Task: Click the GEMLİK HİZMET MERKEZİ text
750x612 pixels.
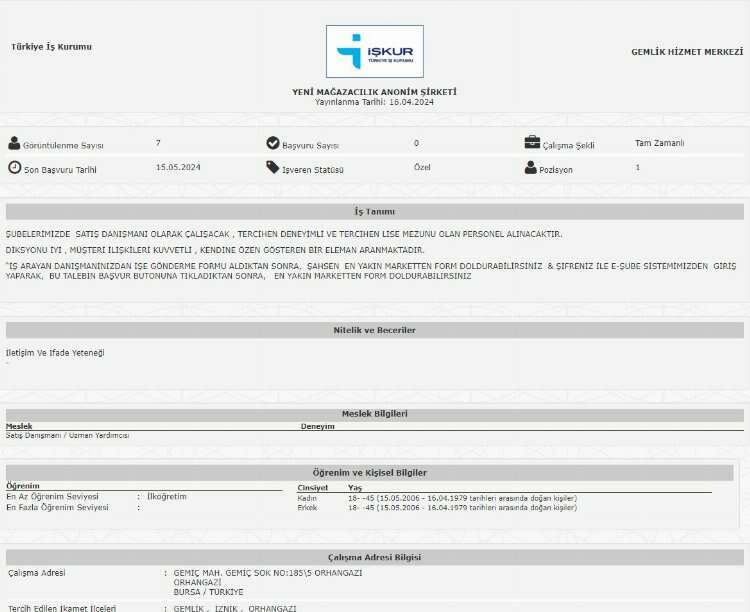Action: (x=687, y=52)
